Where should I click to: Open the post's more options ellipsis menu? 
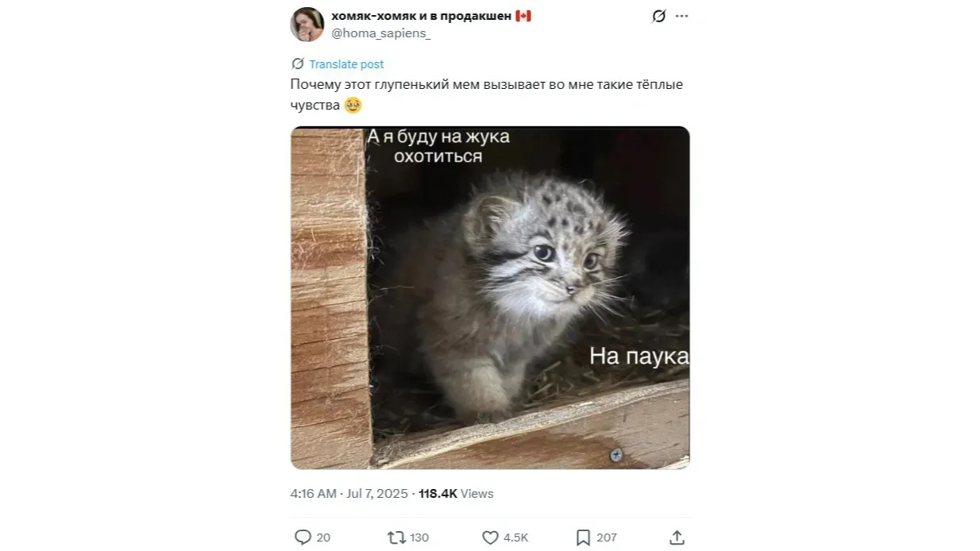pos(681,15)
